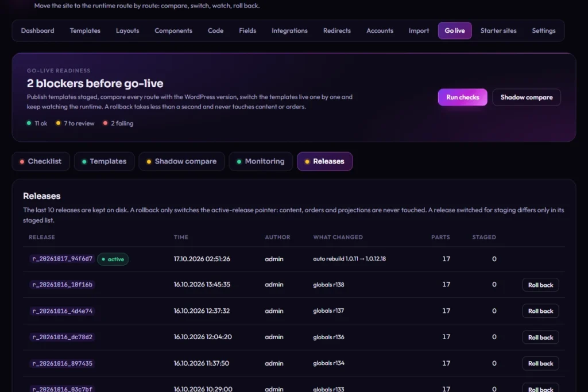Open the Settings tab
The width and height of the screenshot is (588, 392).
tap(544, 31)
